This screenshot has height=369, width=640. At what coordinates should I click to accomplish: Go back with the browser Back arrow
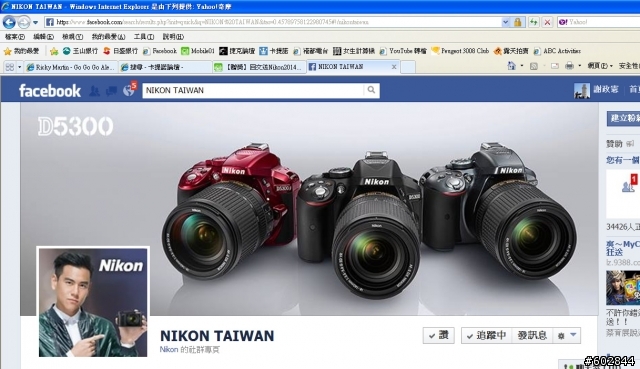point(9,22)
